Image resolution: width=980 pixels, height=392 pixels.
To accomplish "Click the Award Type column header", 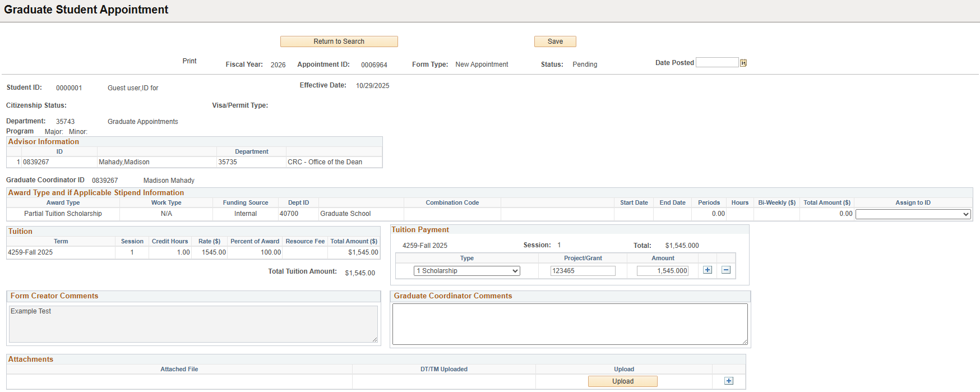I will click(63, 202).
